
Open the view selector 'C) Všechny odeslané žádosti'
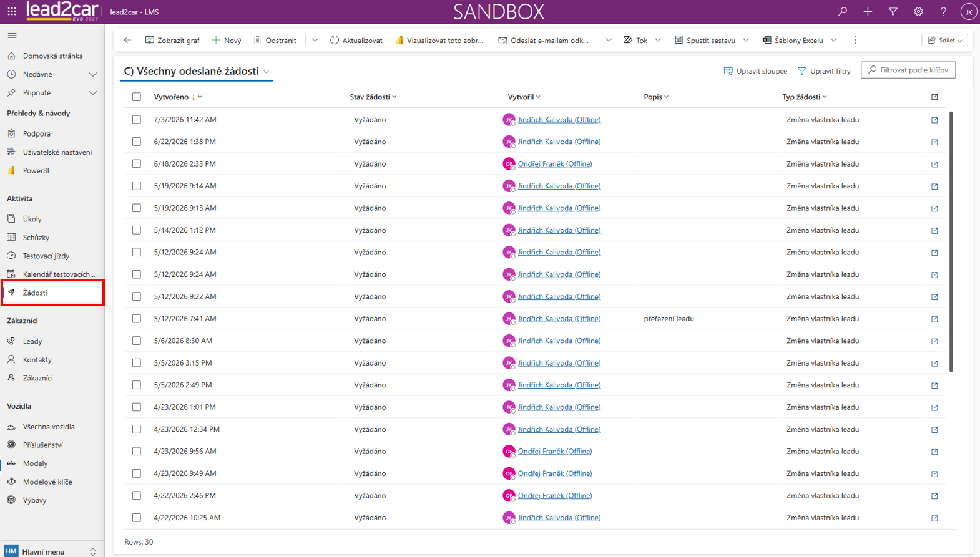197,71
